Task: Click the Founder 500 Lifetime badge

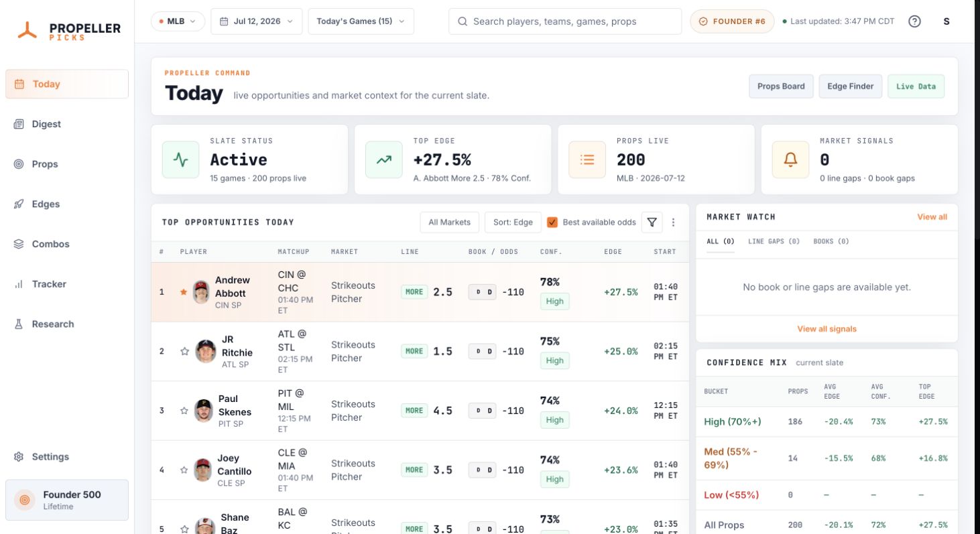Action: pos(67,500)
